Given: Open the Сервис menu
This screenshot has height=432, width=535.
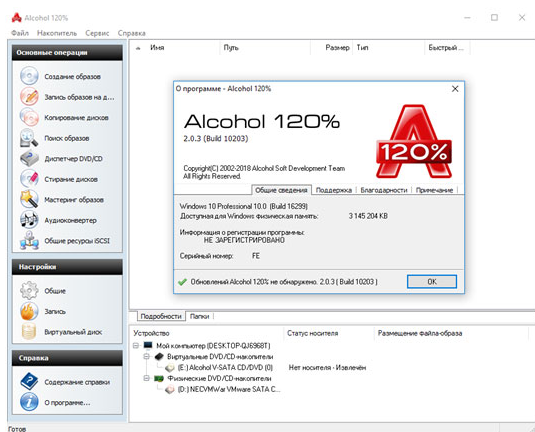Looking at the screenshot, I should tap(97, 33).
